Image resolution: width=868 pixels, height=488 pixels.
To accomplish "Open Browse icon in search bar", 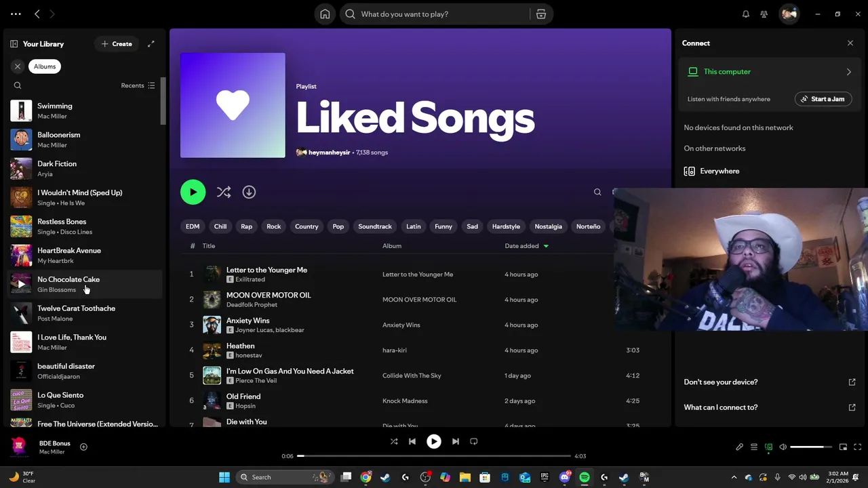I will 541,14.
